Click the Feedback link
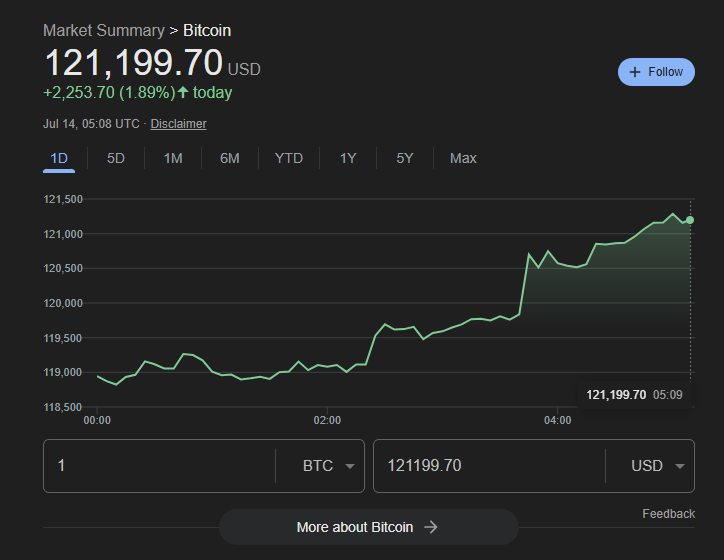724x560 pixels. point(668,514)
